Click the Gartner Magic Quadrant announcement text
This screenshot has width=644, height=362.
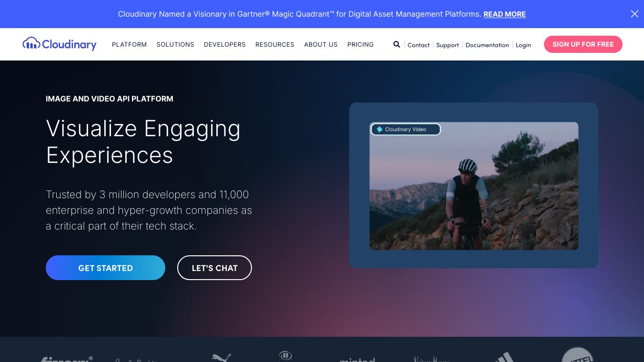pyautogui.click(x=300, y=14)
